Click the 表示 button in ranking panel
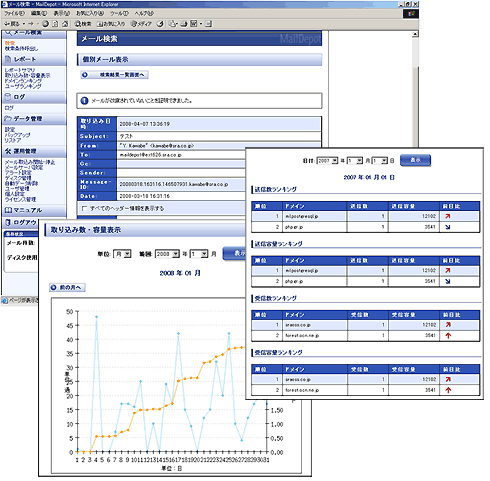This screenshot has height=481, width=490. click(415, 160)
